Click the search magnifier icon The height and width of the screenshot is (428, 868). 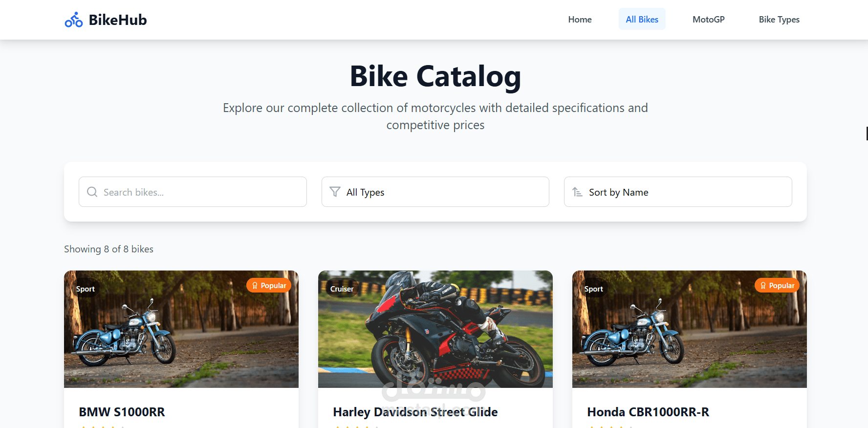coord(92,192)
